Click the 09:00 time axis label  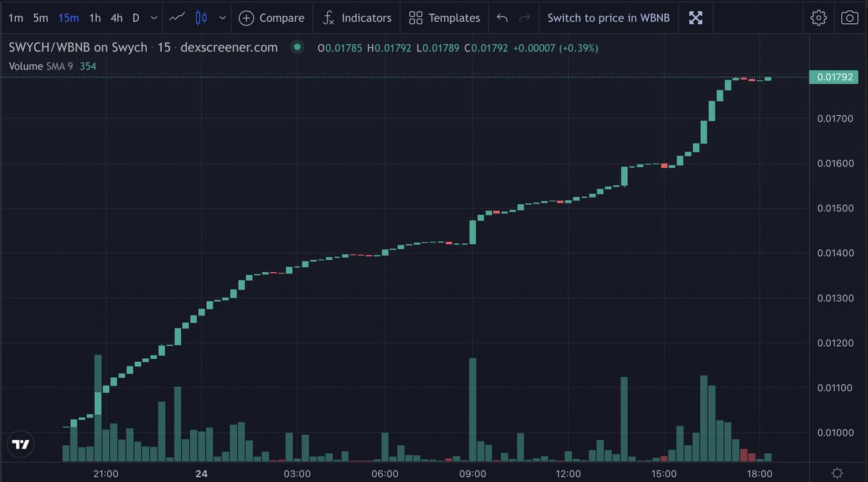(472, 474)
